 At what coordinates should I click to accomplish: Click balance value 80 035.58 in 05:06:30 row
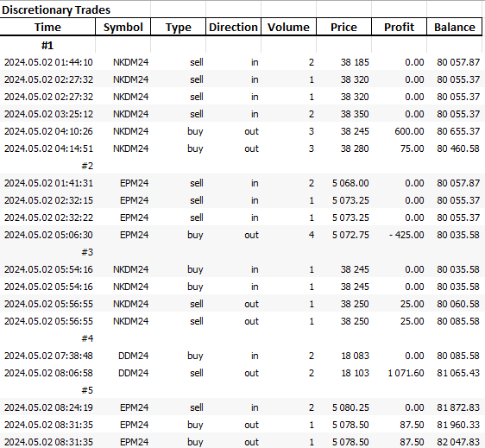click(458, 235)
